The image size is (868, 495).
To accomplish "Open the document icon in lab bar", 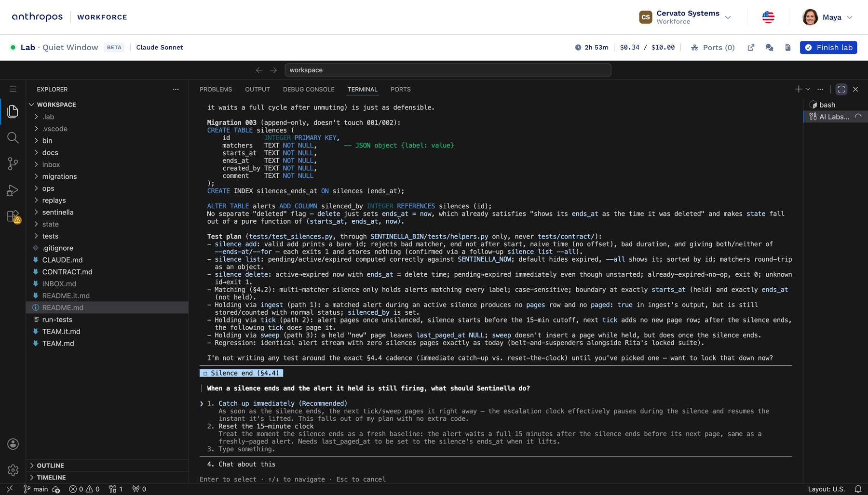I will [x=788, y=48].
